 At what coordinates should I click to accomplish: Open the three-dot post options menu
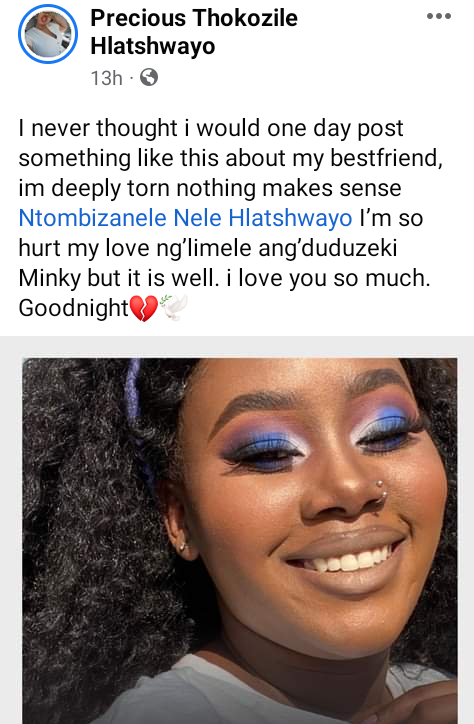click(439, 17)
